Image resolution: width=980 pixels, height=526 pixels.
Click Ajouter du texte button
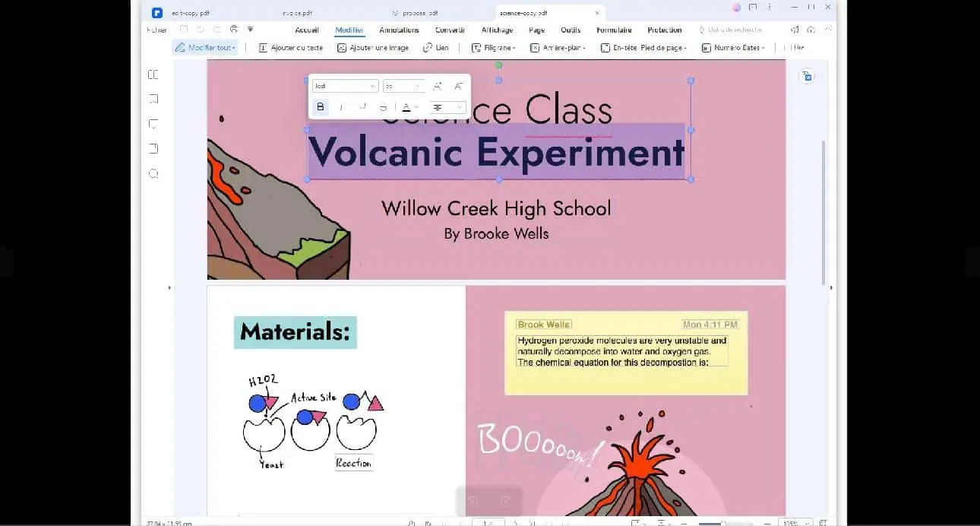point(291,48)
